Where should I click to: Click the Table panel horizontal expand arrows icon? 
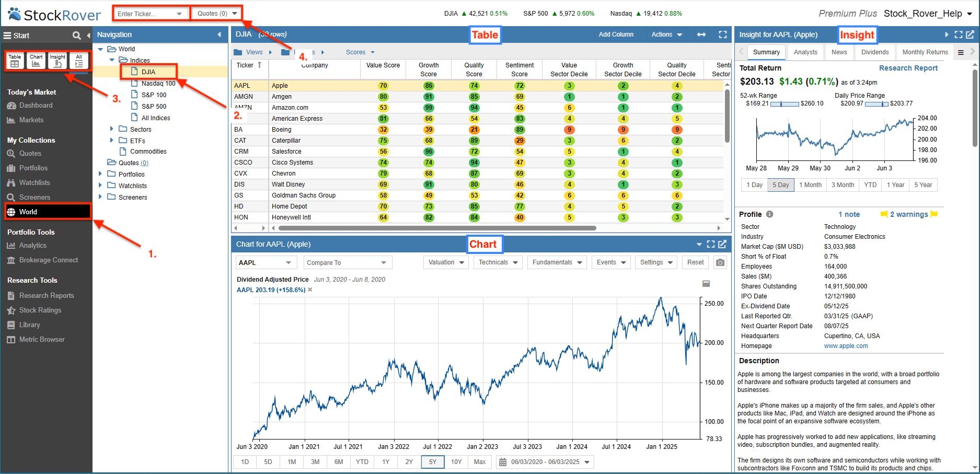pos(701,34)
